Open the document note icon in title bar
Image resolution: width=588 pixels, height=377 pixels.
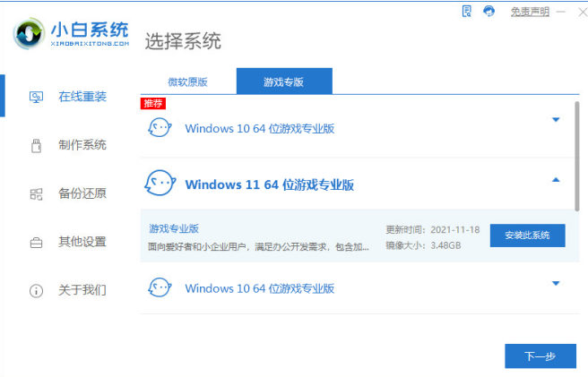466,12
